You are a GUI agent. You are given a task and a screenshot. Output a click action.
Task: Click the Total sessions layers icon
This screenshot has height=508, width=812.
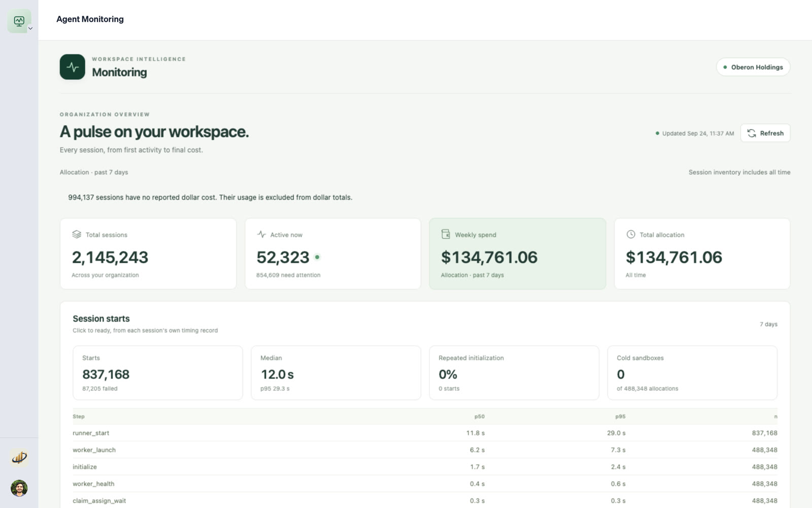click(x=77, y=234)
